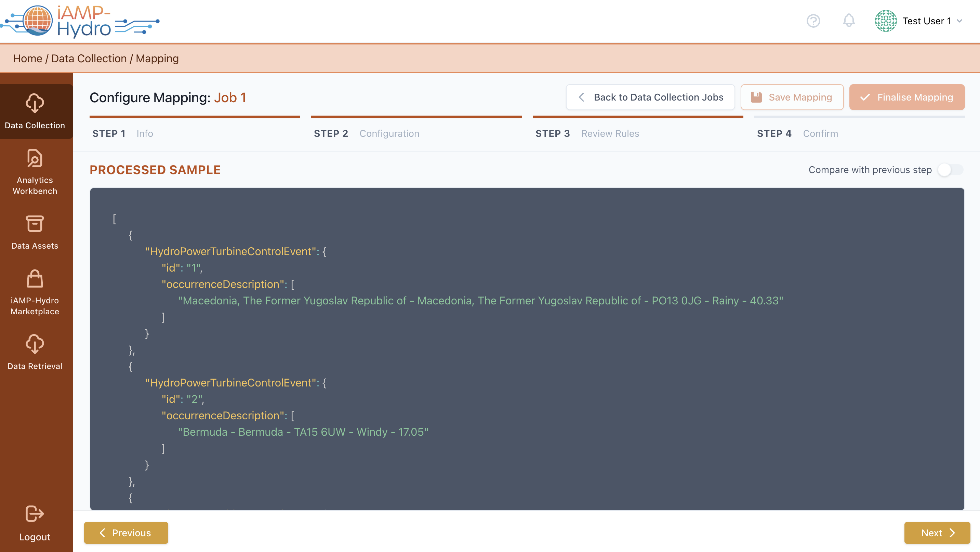Open Data Collection sidebar icon
980x552 pixels.
tap(35, 104)
